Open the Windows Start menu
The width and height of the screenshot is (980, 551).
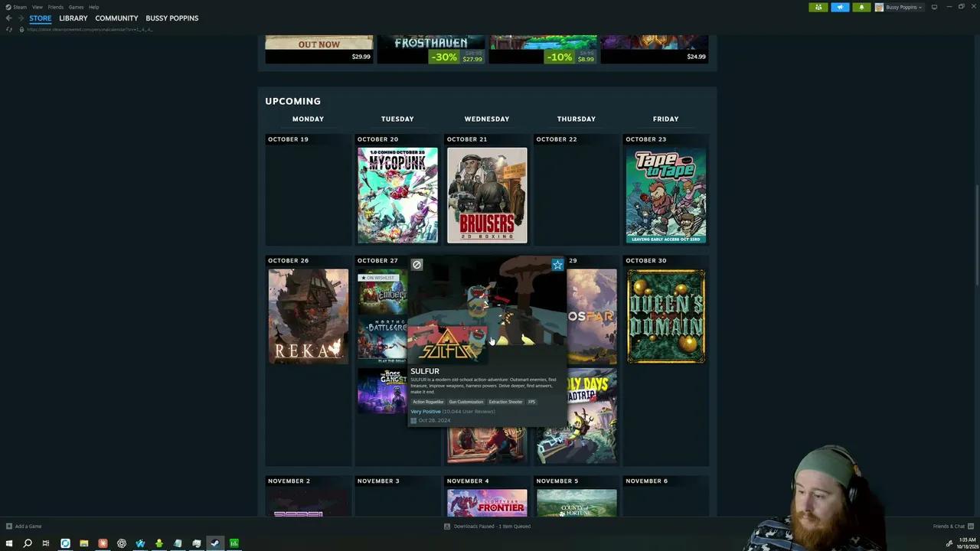(9, 543)
